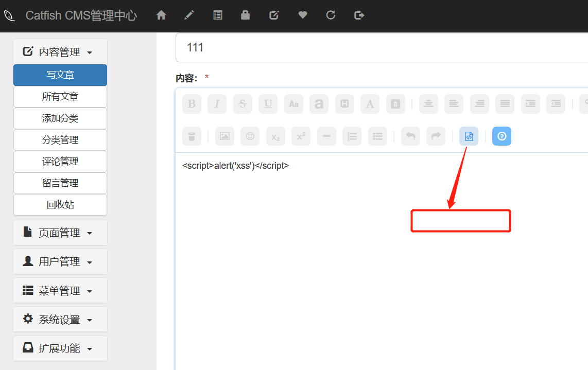
Task: Justify text in editor
Action: click(505, 104)
